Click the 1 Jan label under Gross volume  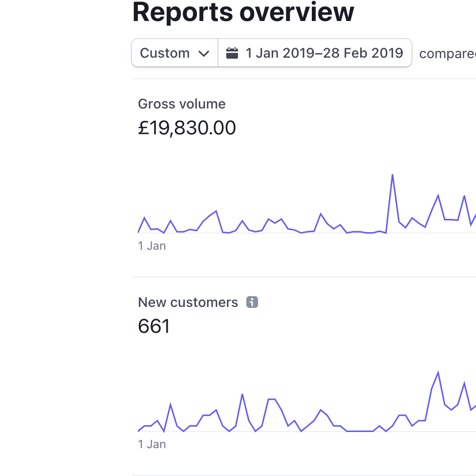152,246
